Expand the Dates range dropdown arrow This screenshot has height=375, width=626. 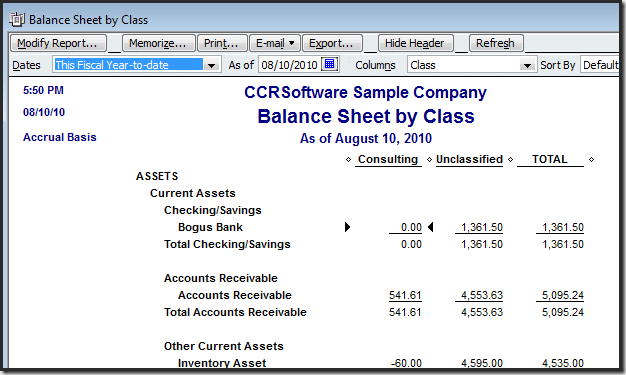click(212, 65)
